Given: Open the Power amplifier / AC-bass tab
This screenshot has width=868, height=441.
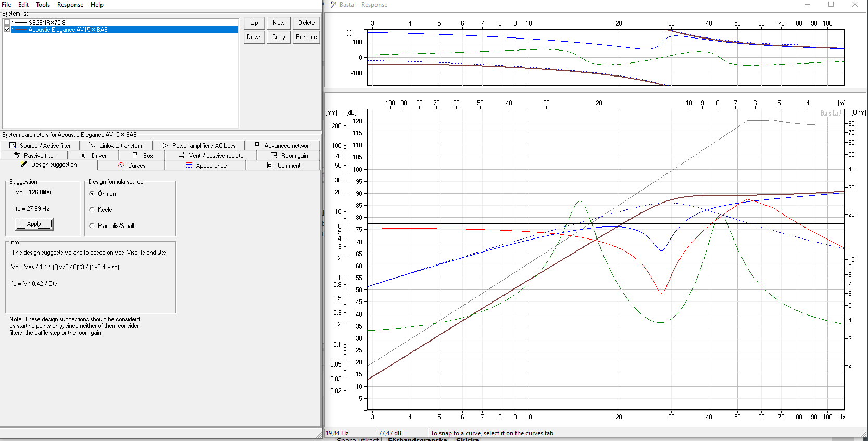Looking at the screenshot, I should [198, 146].
